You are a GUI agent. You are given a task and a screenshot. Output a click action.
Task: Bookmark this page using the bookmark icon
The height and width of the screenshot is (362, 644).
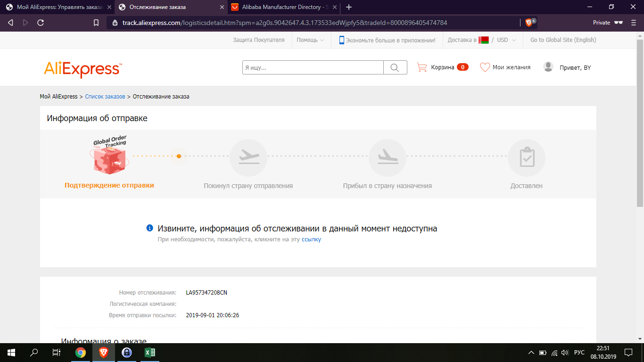pos(96,23)
